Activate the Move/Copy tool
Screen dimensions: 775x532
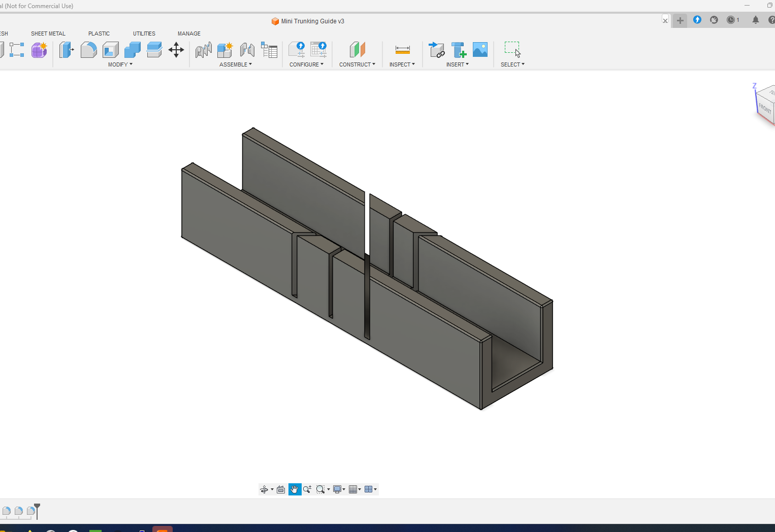click(176, 50)
